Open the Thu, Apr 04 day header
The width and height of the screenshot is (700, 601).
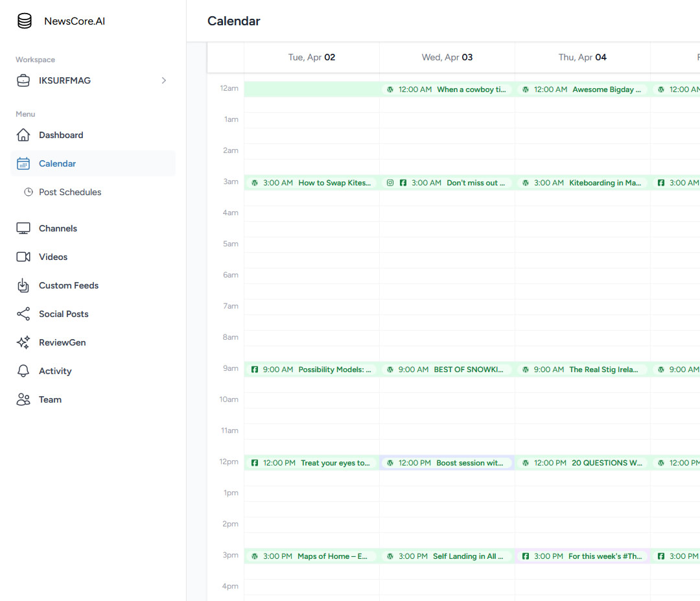coord(582,57)
